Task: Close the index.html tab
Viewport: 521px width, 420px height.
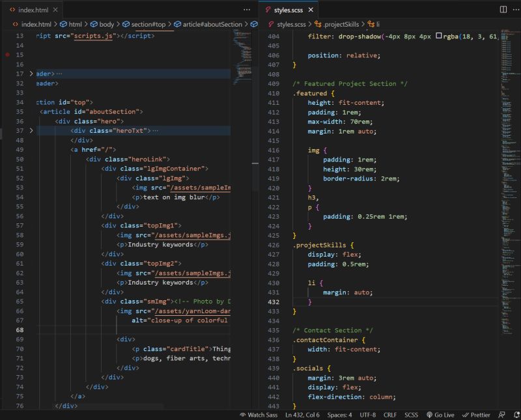Action: (x=55, y=10)
